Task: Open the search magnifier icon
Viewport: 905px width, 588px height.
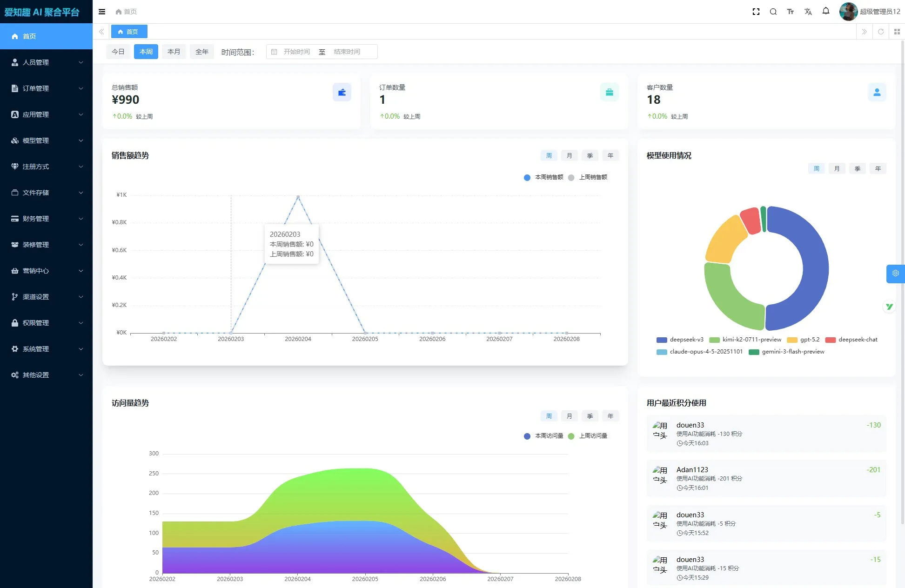Action: click(x=773, y=12)
